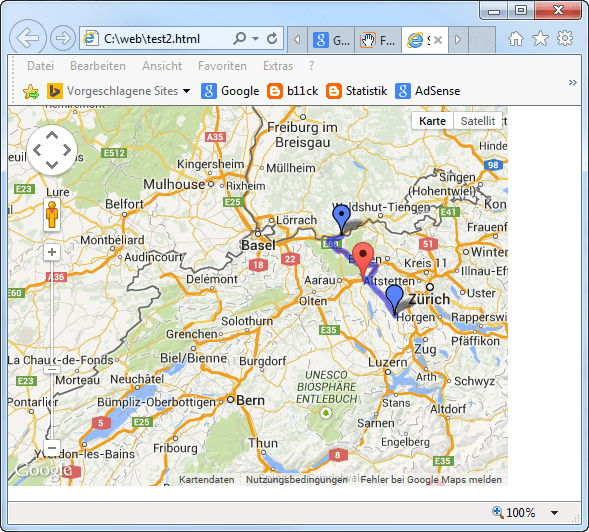Open the Ansicht menu
Screen dimensions: 589x532
click(162, 66)
